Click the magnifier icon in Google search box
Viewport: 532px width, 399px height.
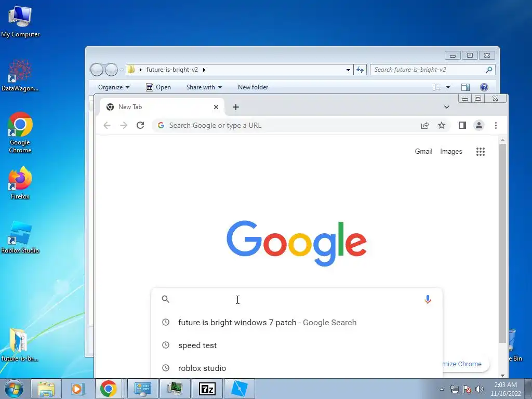166,299
